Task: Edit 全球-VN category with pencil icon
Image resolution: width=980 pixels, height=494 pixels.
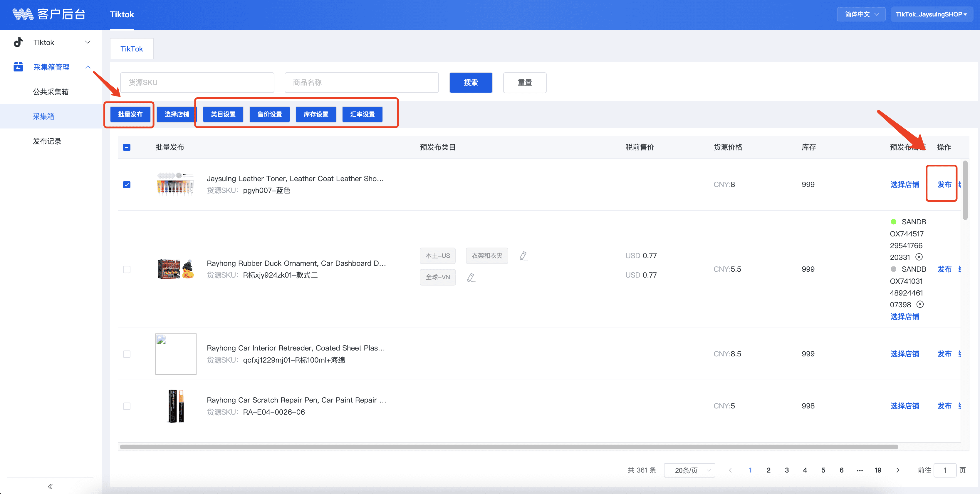Action: [x=471, y=277]
